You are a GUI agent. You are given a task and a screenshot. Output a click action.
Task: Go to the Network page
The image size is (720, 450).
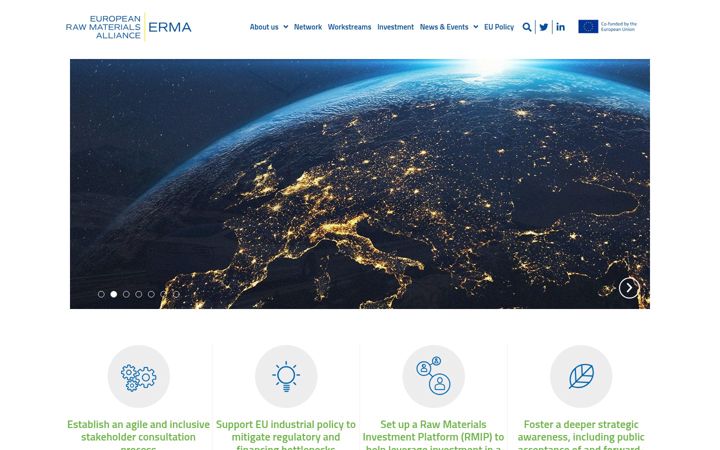[308, 27]
